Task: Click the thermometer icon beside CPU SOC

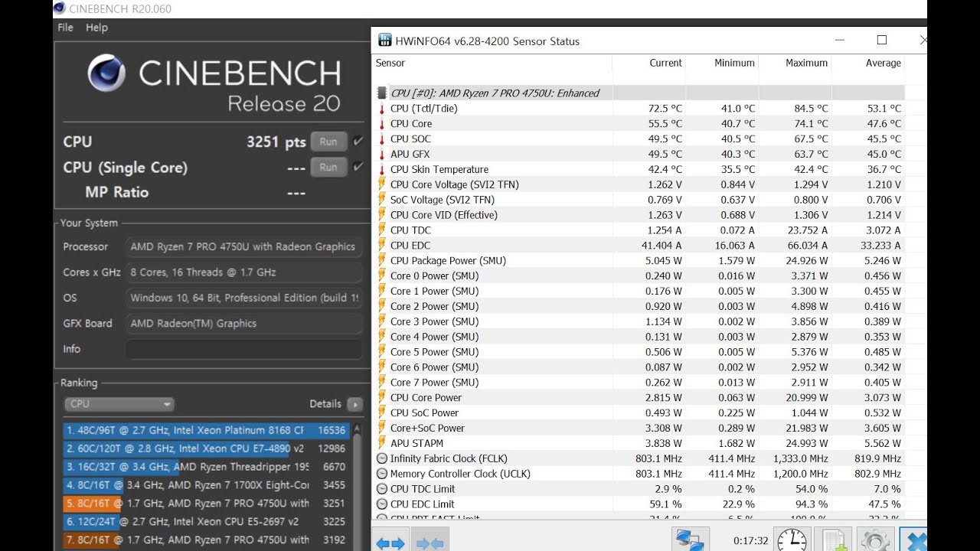Action: (382, 139)
